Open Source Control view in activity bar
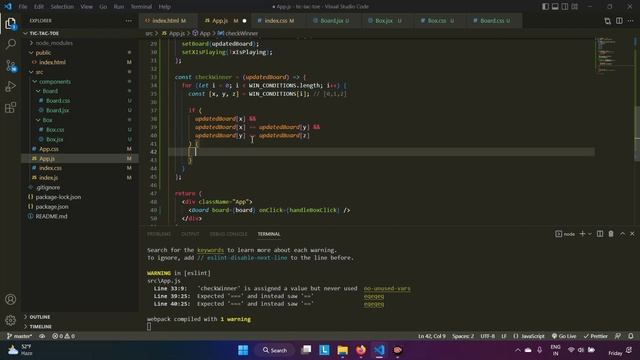640x360 pixels. pyautogui.click(x=11, y=66)
